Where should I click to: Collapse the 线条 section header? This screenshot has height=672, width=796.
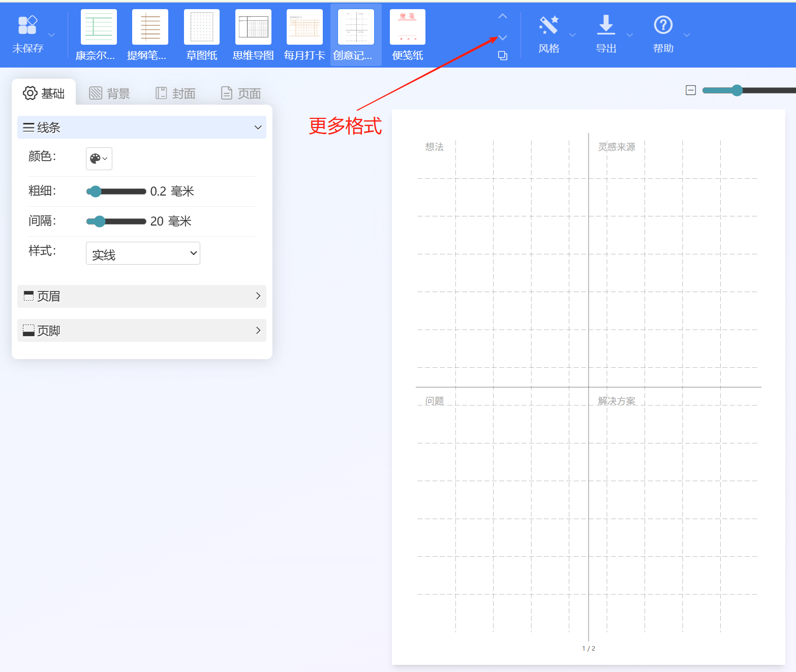[142, 127]
